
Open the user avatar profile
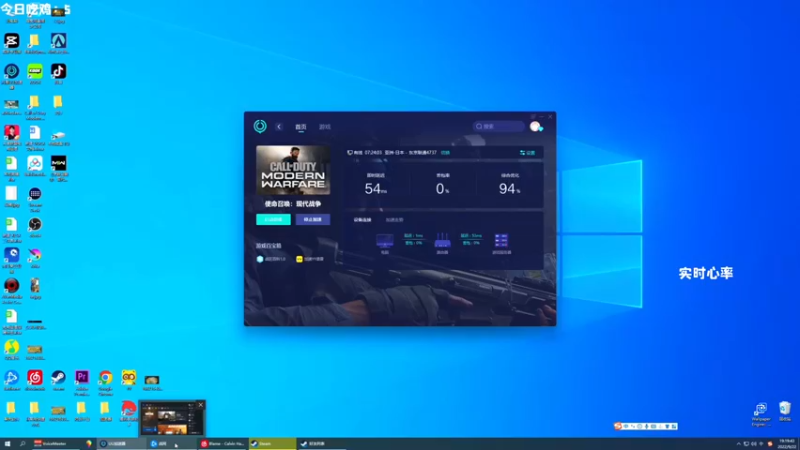tap(535, 127)
